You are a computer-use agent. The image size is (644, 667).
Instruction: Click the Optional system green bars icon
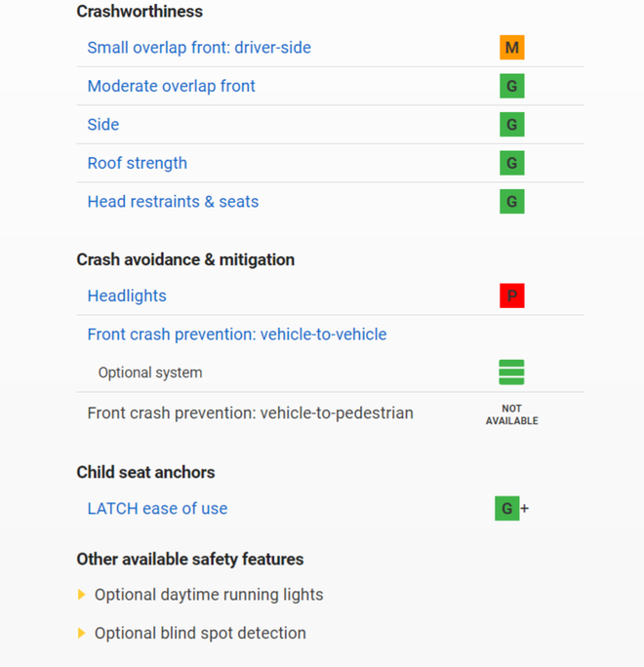[x=511, y=373]
